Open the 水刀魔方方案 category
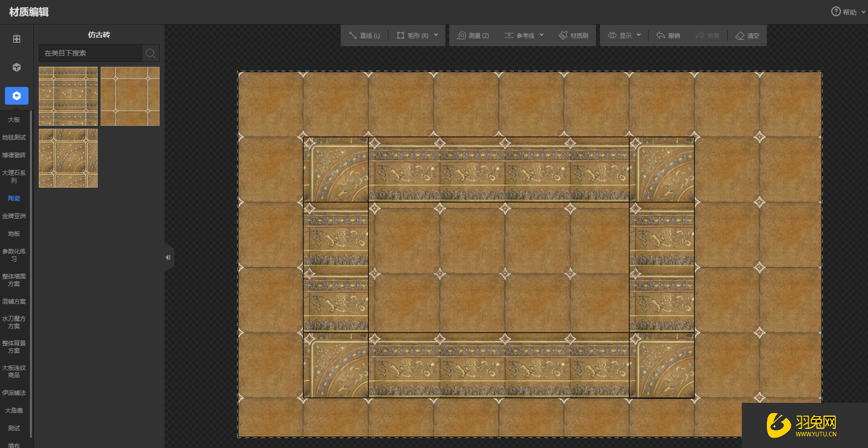The height and width of the screenshot is (448, 868). 14,322
